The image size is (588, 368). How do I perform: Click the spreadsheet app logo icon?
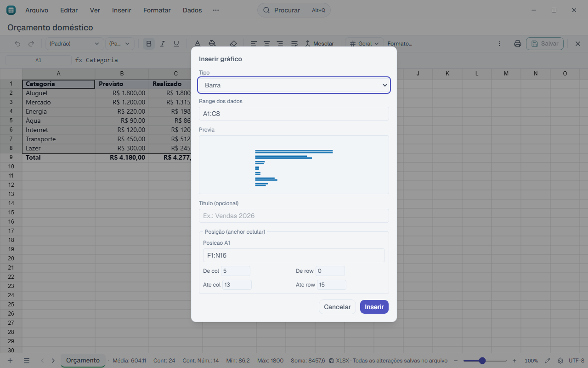[11, 10]
